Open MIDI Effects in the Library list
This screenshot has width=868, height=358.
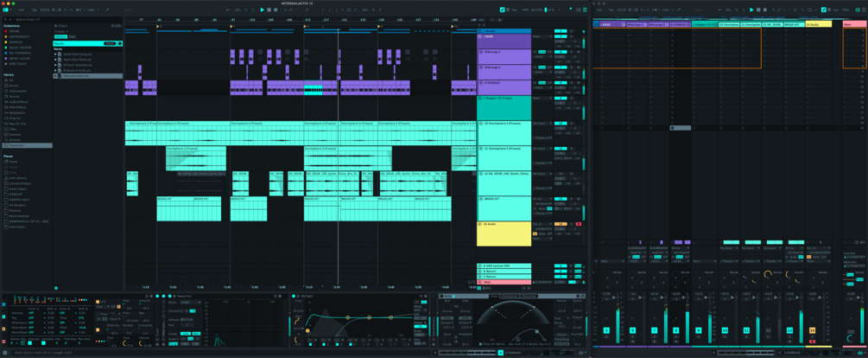[17, 107]
